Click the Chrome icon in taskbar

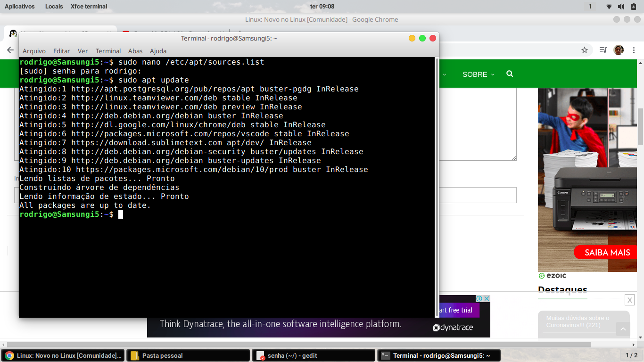pyautogui.click(x=9, y=355)
